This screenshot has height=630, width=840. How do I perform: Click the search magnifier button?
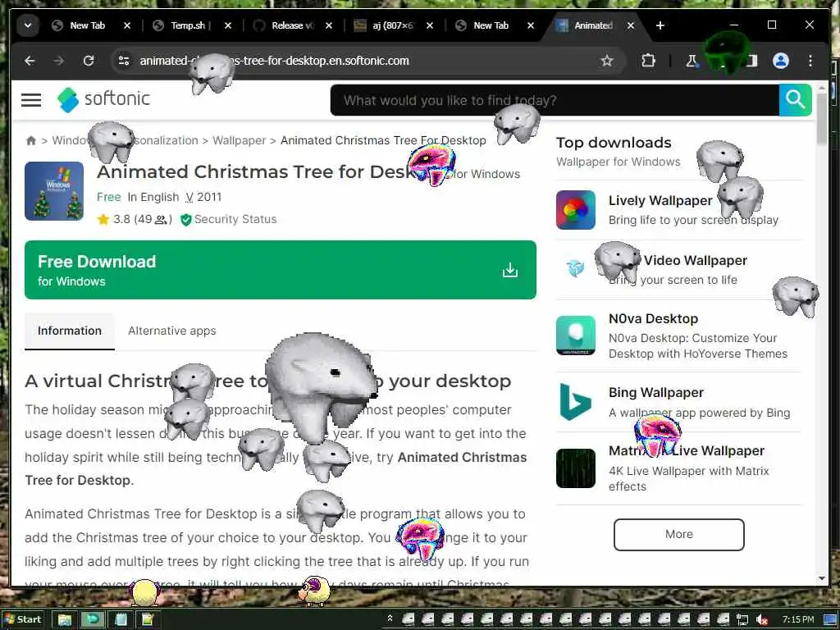[795, 99]
